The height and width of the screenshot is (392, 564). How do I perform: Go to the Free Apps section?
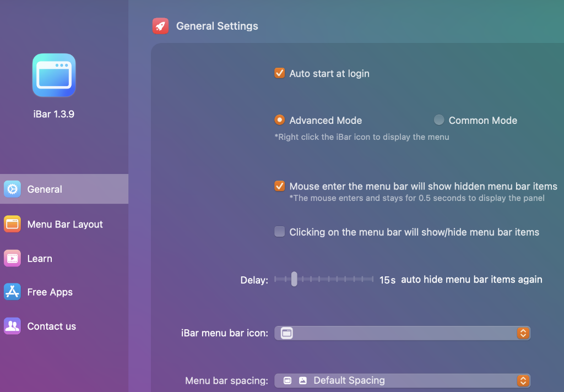pos(50,292)
